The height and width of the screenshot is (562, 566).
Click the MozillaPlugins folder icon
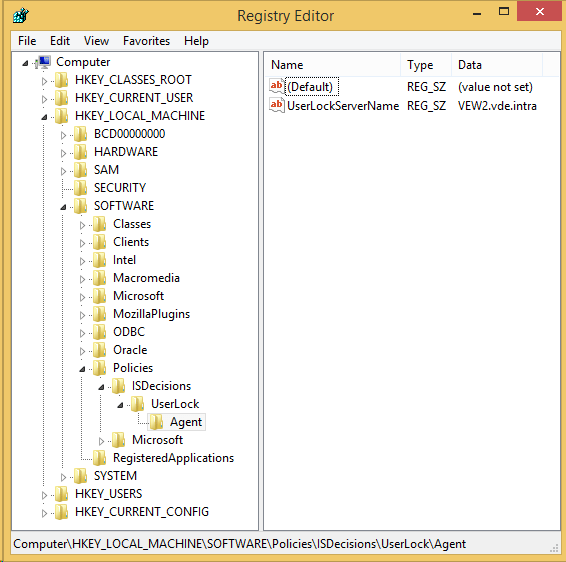tap(99, 314)
